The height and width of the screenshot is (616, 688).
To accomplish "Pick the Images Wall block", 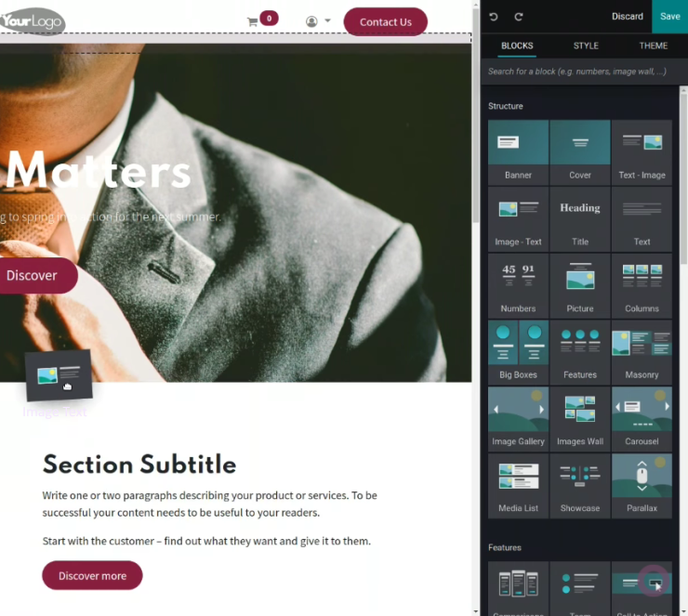I will tap(579, 419).
